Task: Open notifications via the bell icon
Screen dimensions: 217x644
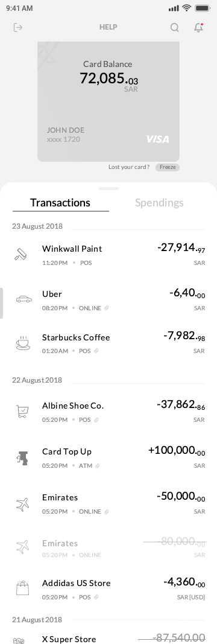Action: click(198, 28)
